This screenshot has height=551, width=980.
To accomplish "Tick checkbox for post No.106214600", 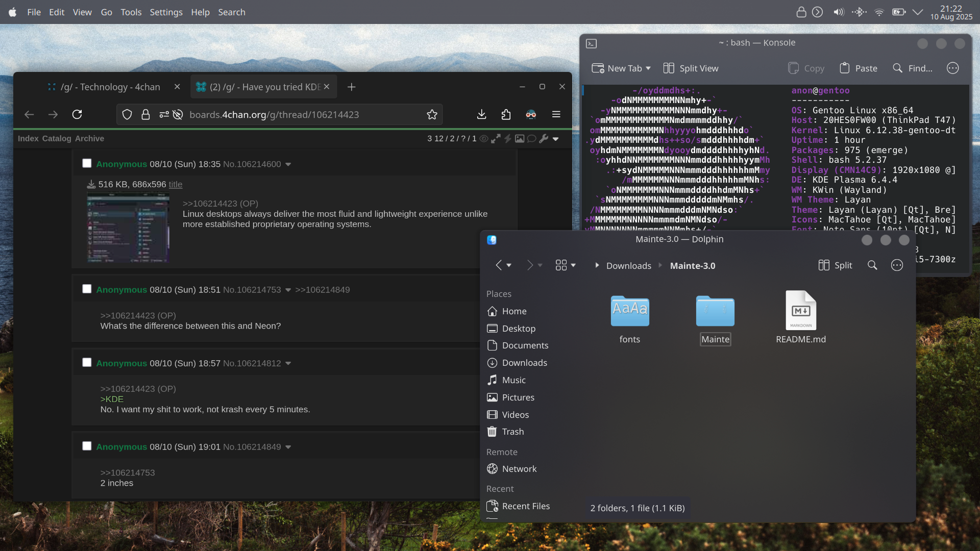I will pos(87,163).
